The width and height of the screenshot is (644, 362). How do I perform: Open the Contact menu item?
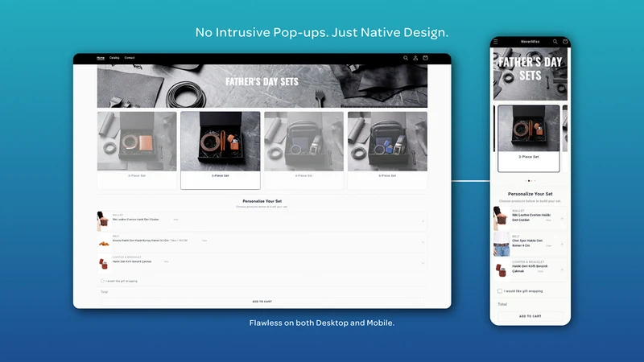130,58
